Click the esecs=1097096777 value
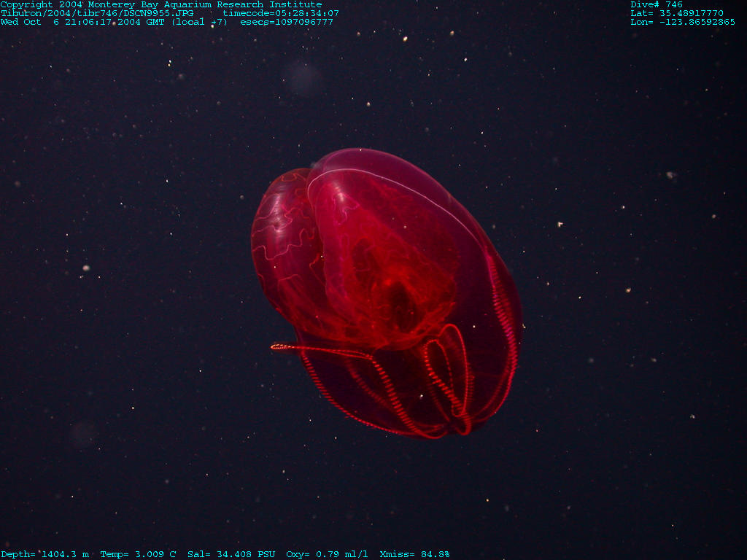 click(287, 22)
